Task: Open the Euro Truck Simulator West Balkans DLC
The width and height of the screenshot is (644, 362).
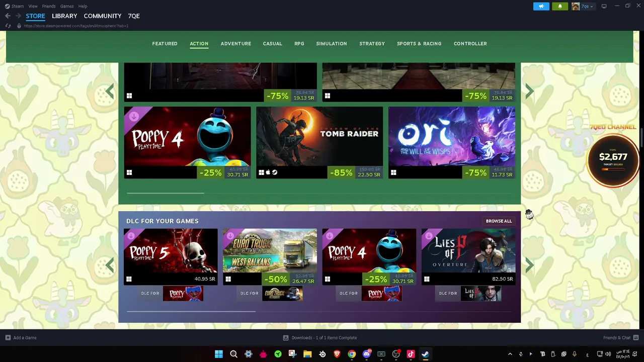Action: [x=270, y=257]
